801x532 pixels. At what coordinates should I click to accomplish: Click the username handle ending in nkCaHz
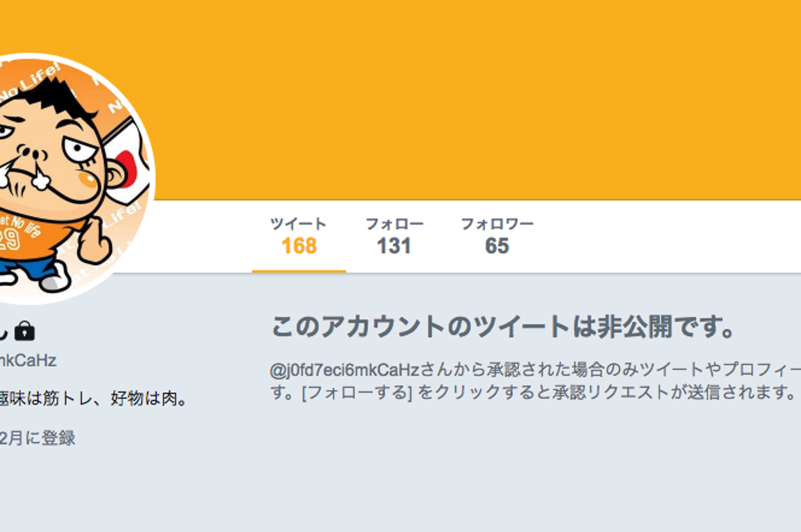[28, 360]
